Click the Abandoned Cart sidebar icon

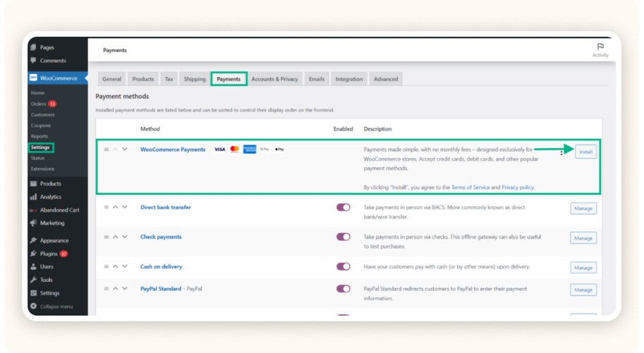point(33,210)
